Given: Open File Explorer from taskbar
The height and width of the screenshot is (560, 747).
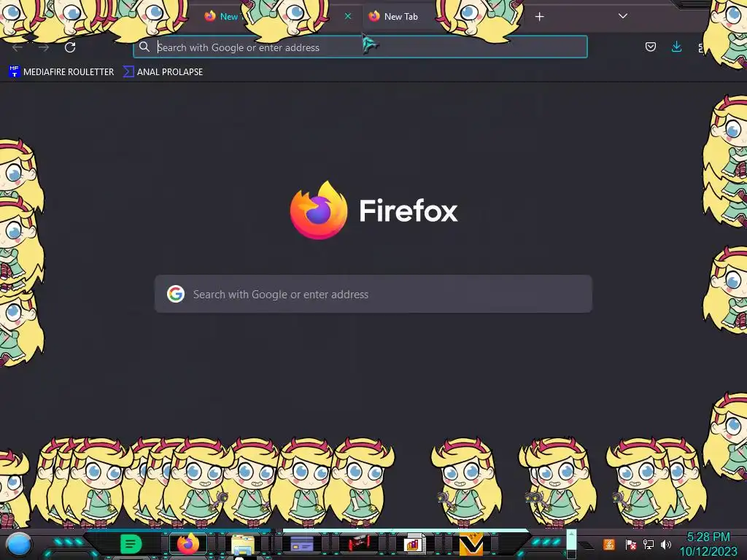Looking at the screenshot, I should (x=243, y=545).
